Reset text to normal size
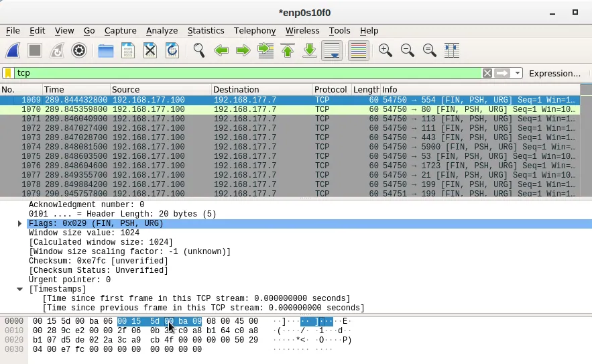The height and width of the screenshot is (364, 592). 430,50
